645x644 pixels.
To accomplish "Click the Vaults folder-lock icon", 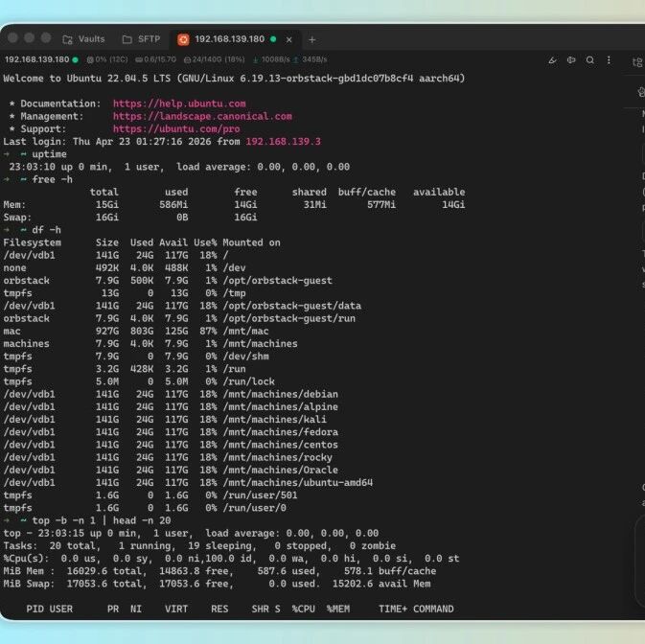I will (67, 39).
